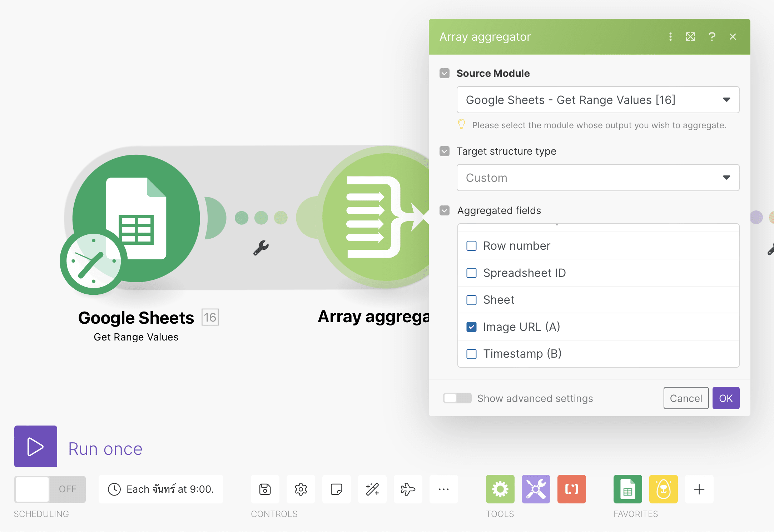Expand the more options ellipsis in Controls
774x532 pixels.
coord(443,489)
